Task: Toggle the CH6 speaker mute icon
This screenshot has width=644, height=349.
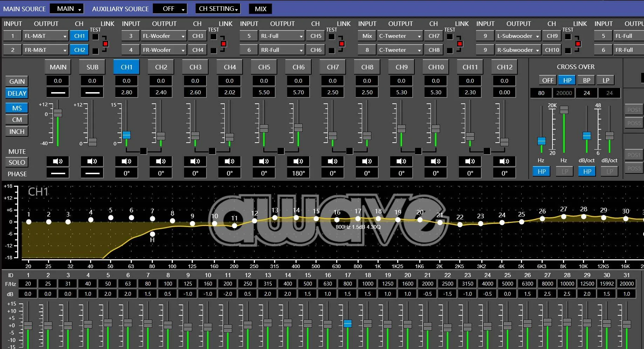Action: click(x=298, y=161)
